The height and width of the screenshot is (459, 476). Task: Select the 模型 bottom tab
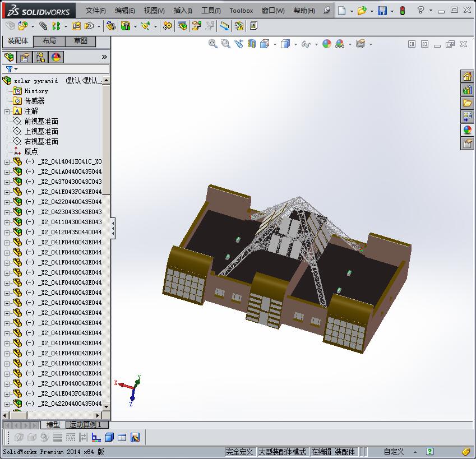coord(53,425)
